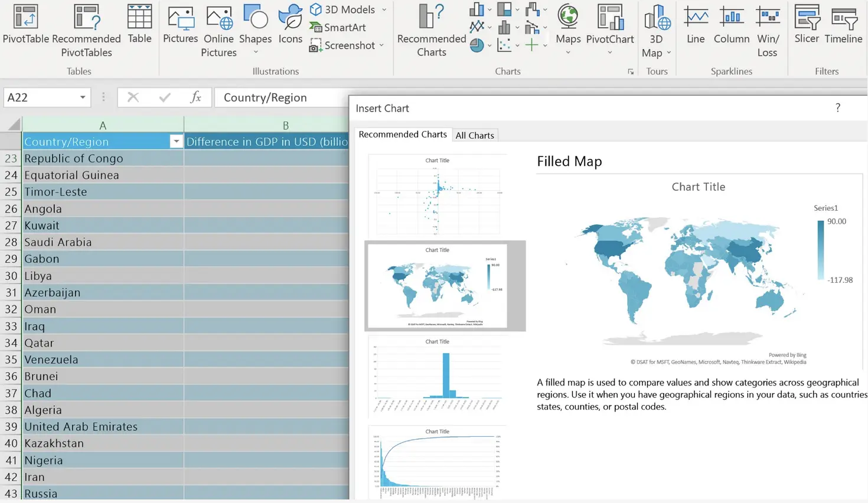This screenshot has height=503, width=868.
Task: Insert a Table from the Tables group
Action: [x=139, y=24]
